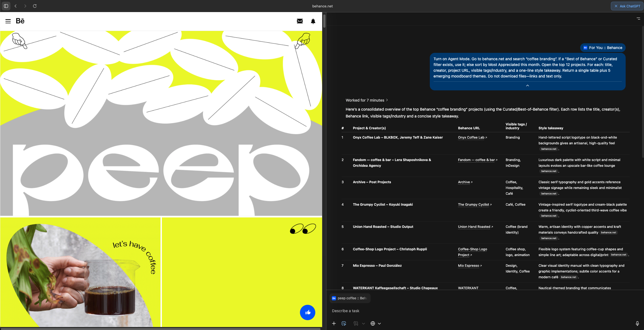Toggle the browser sidebar panel

pyautogui.click(x=6, y=6)
